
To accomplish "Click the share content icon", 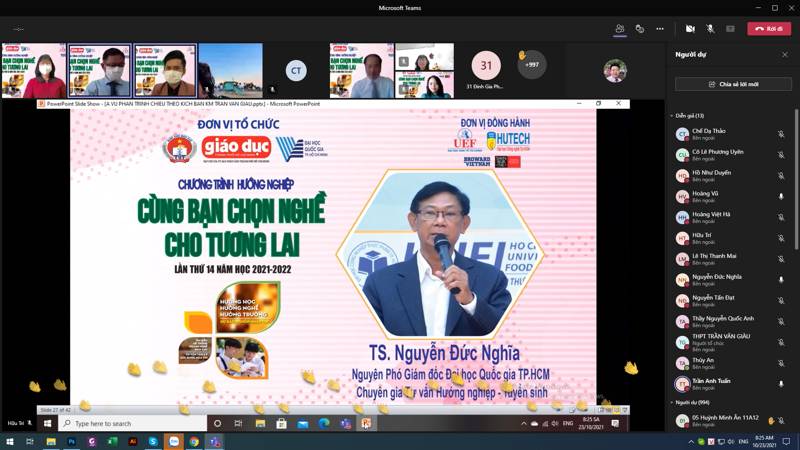I will pos(730,29).
